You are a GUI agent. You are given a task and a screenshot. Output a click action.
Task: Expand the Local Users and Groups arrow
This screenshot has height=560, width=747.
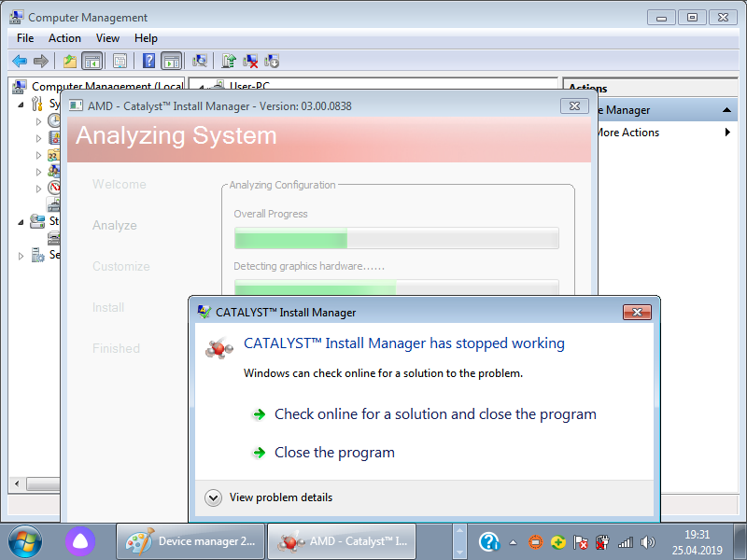tap(38, 172)
